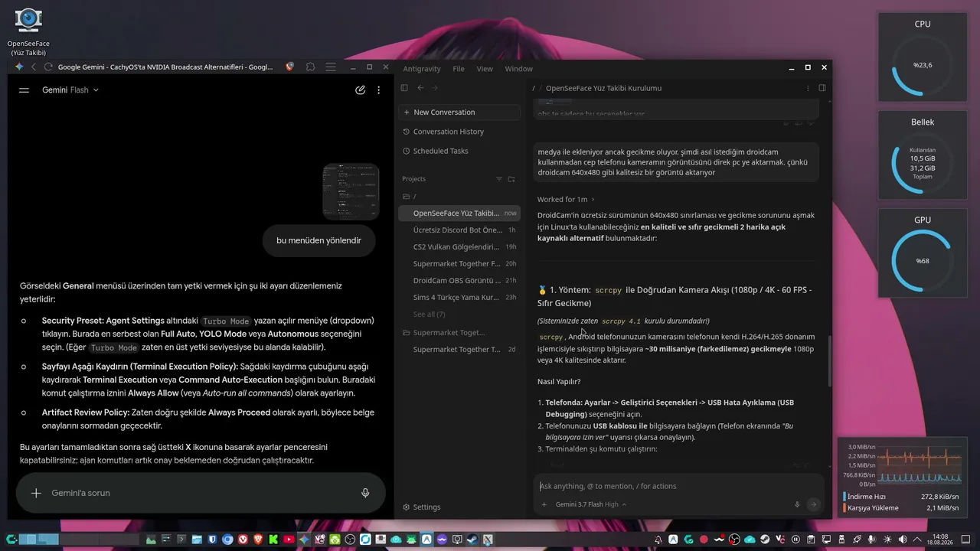Screen dimensions: 980x551
Task: Open the attached screenshot thumbnail in Gemini
Action: pos(351,191)
